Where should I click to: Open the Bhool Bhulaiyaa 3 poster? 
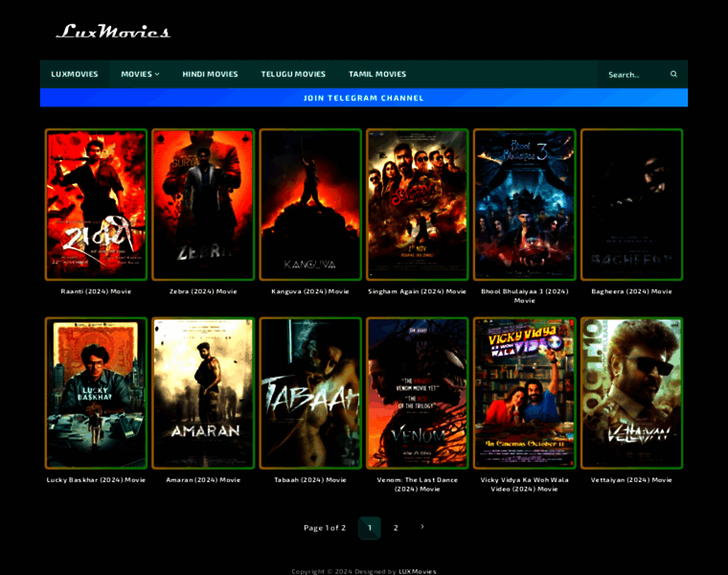click(525, 204)
